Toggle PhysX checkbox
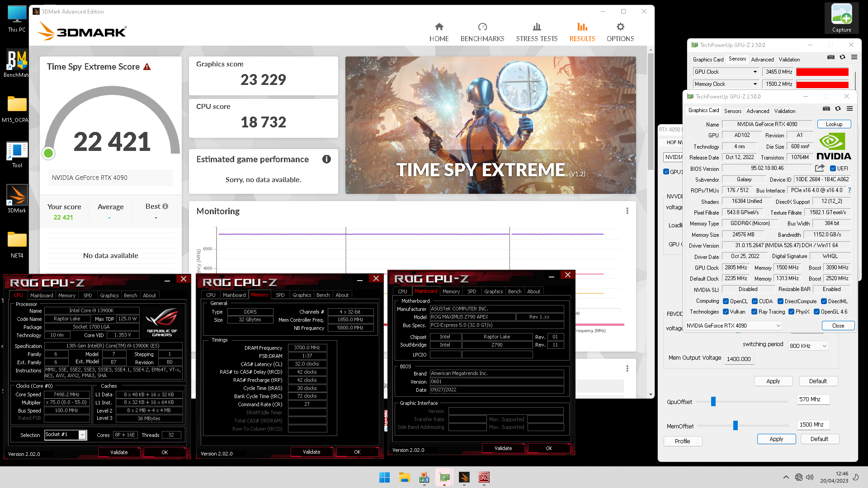This screenshot has height=488, width=868. (x=791, y=312)
